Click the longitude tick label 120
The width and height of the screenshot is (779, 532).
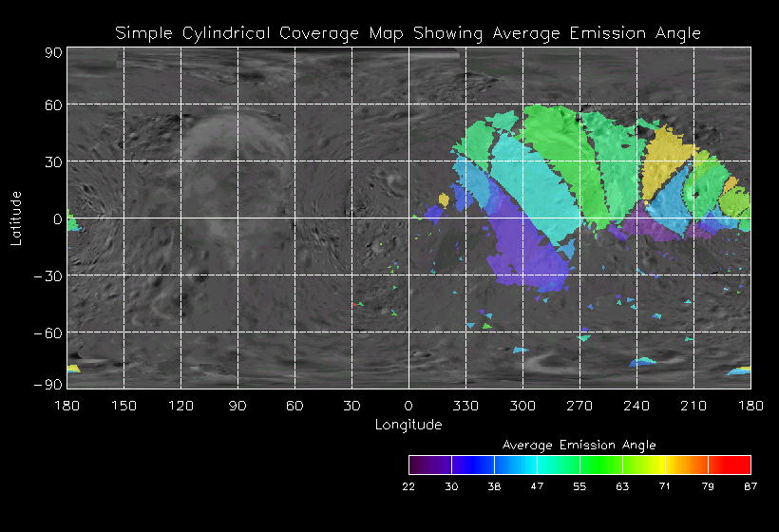(180, 405)
